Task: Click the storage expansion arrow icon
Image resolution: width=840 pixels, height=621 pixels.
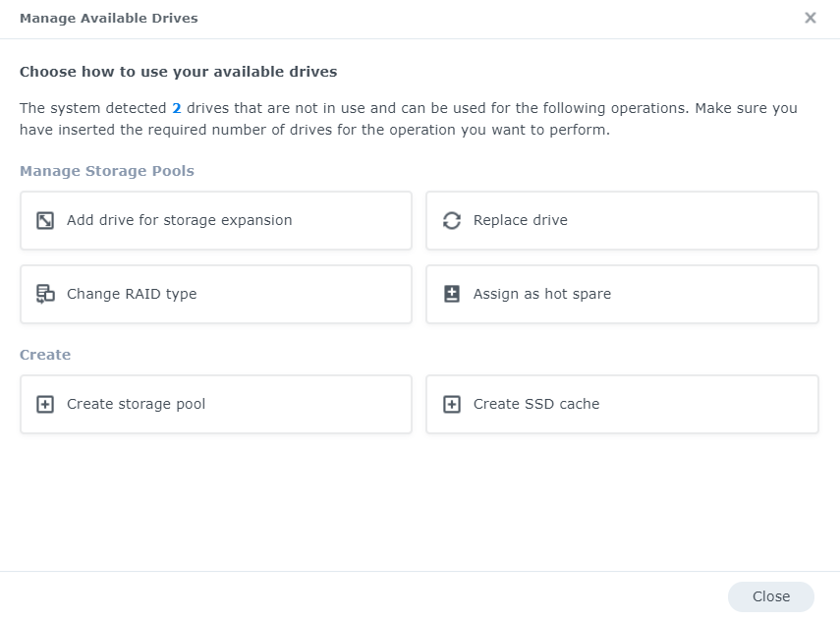Action: point(45,220)
